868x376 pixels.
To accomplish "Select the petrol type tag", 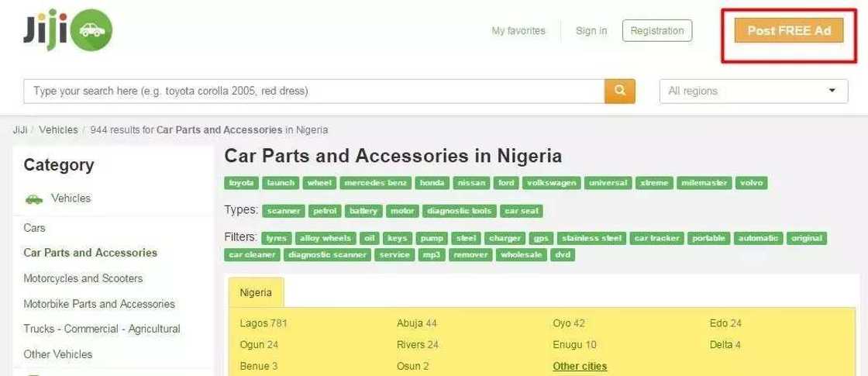I will (325, 211).
